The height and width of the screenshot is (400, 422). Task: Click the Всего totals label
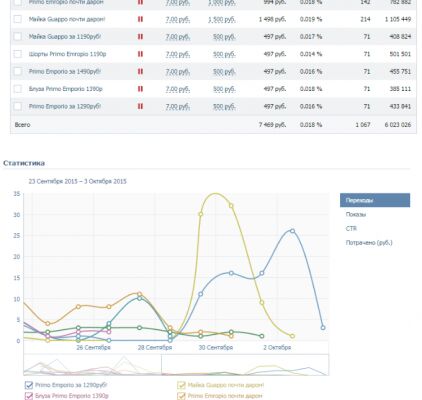(x=22, y=125)
